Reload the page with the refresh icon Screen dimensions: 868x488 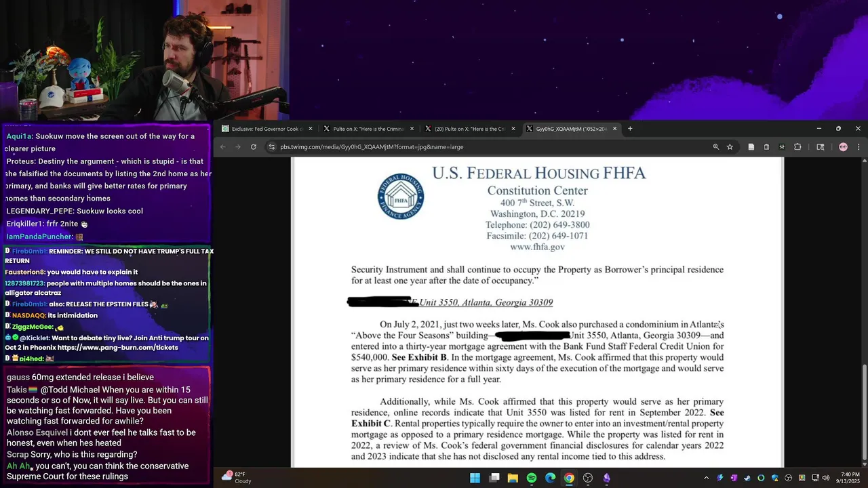coord(254,147)
